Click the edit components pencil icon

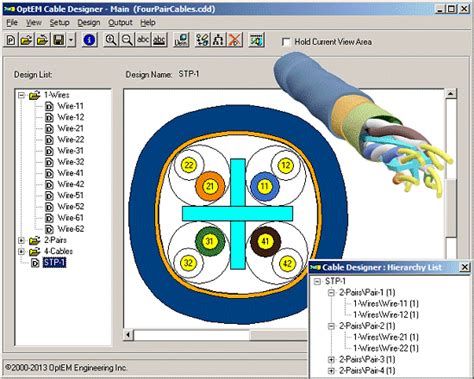click(x=202, y=40)
